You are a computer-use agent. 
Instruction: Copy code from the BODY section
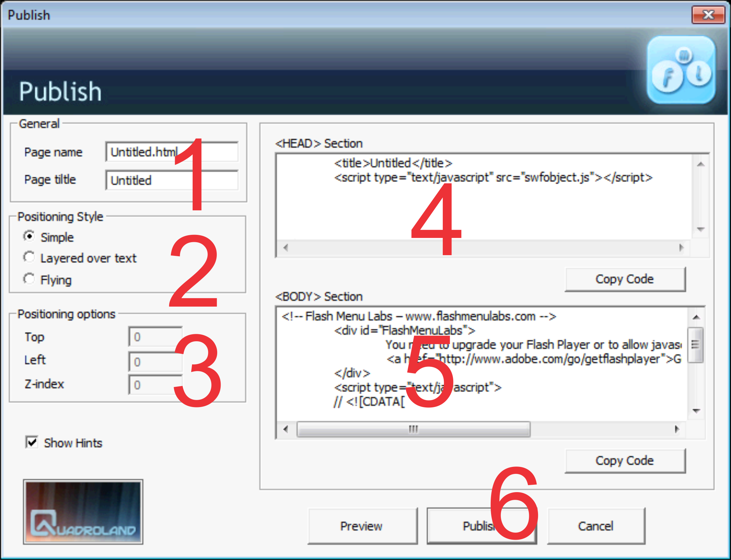[625, 461]
